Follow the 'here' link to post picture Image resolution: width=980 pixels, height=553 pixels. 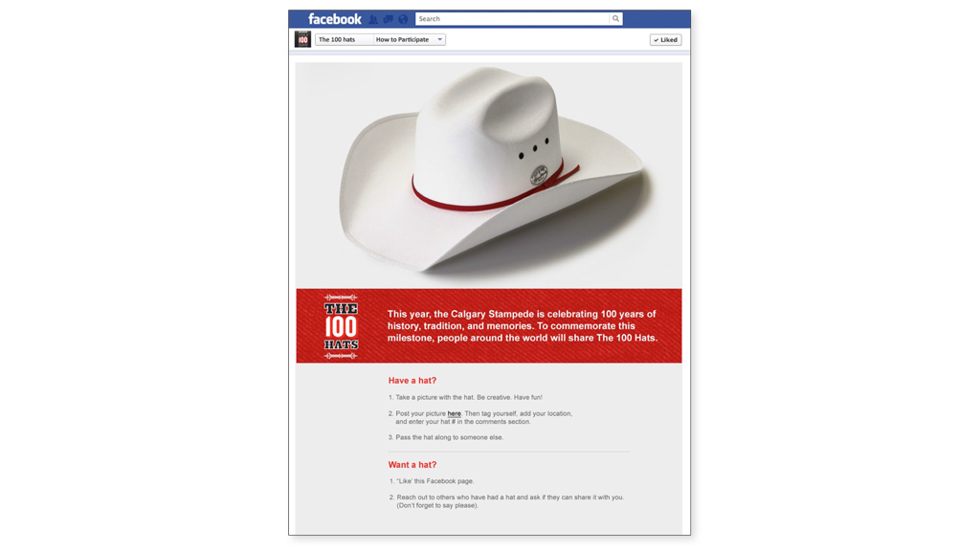click(455, 413)
